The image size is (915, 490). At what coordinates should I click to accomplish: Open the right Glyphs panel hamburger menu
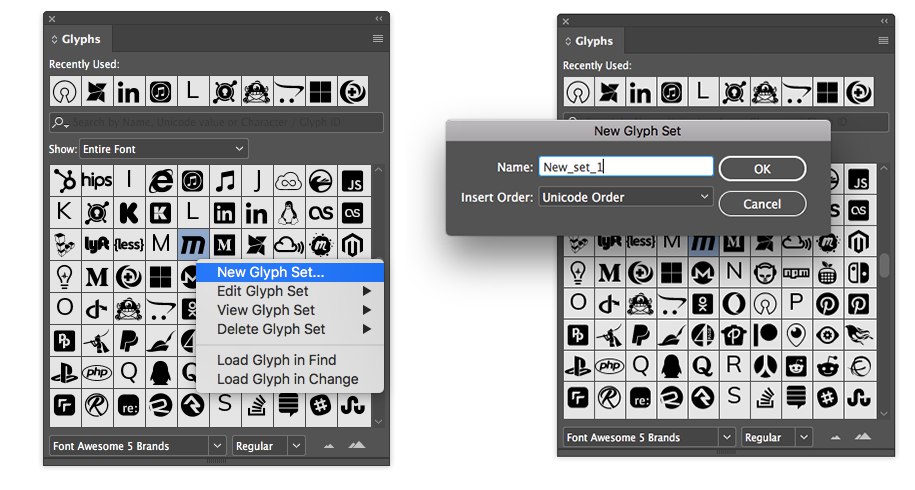(883, 40)
